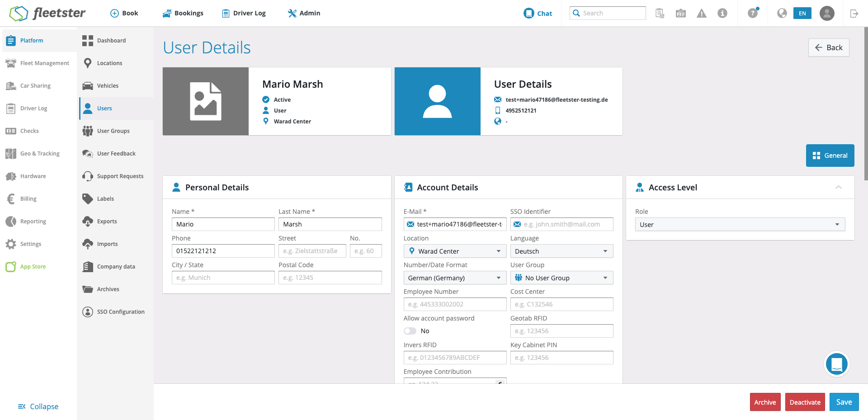The height and width of the screenshot is (420, 868).
Task: Open Archives submenu item
Action: coord(116,289)
